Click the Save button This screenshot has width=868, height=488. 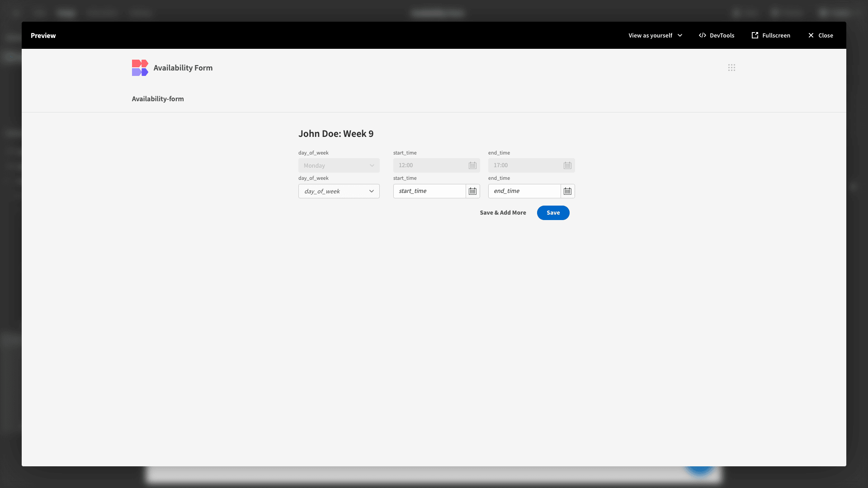pos(553,213)
